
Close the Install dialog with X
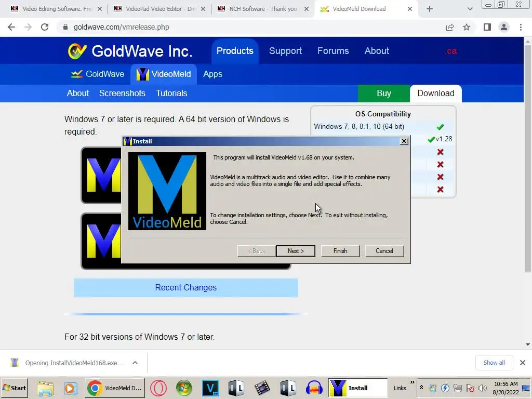click(x=404, y=141)
